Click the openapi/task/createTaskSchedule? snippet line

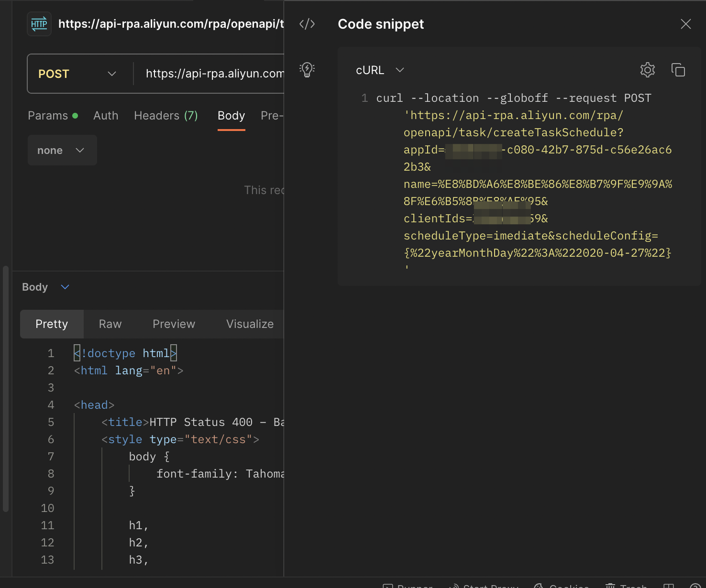[x=514, y=132]
